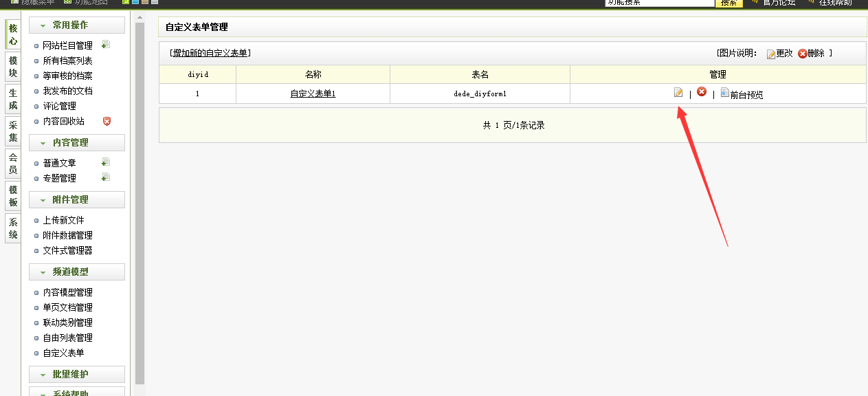Click the preview page icon beside 前台预览
868x396 pixels.
pyautogui.click(x=724, y=92)
